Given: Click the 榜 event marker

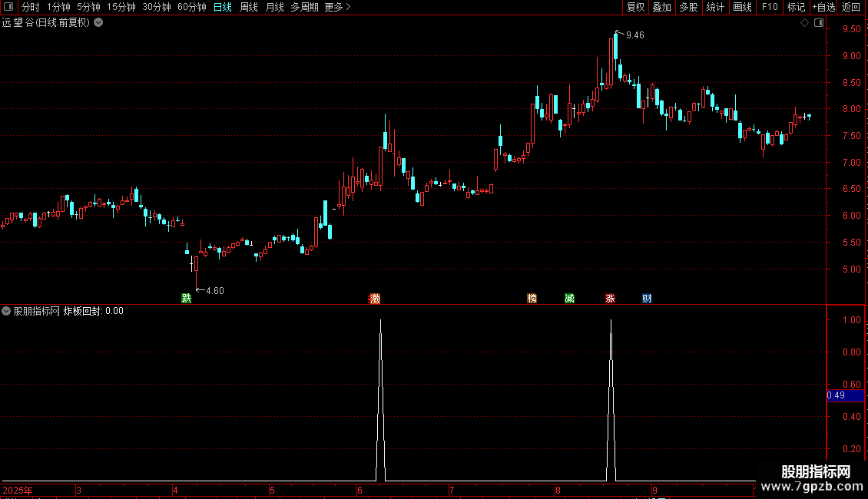Looking at the screenshot, I should tap(532, 298).
